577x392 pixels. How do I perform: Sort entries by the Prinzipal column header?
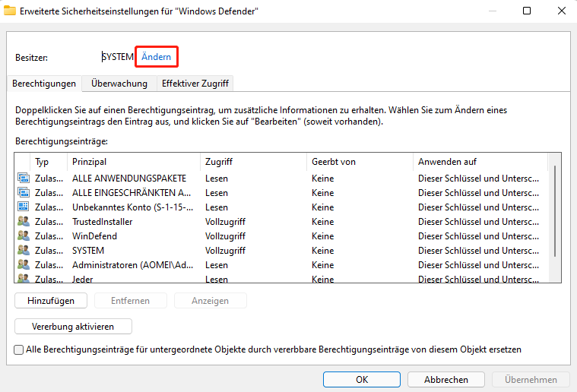134,162
